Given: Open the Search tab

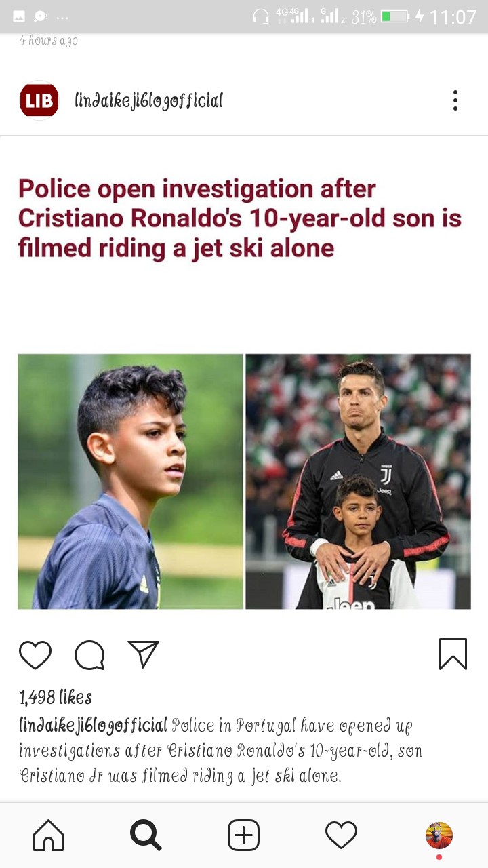Looking at the screenshot, I should (146, 835).
